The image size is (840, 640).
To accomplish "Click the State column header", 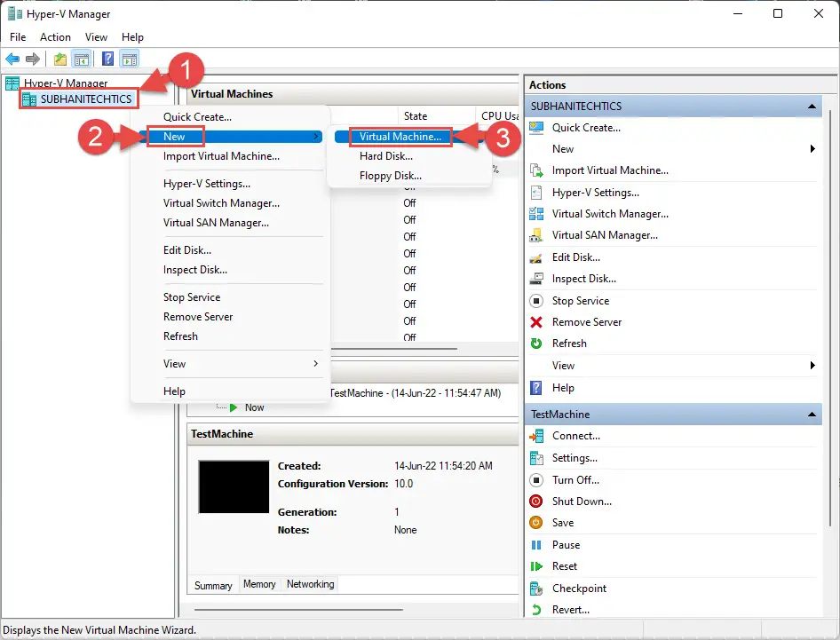I will [x=436, y=116].
